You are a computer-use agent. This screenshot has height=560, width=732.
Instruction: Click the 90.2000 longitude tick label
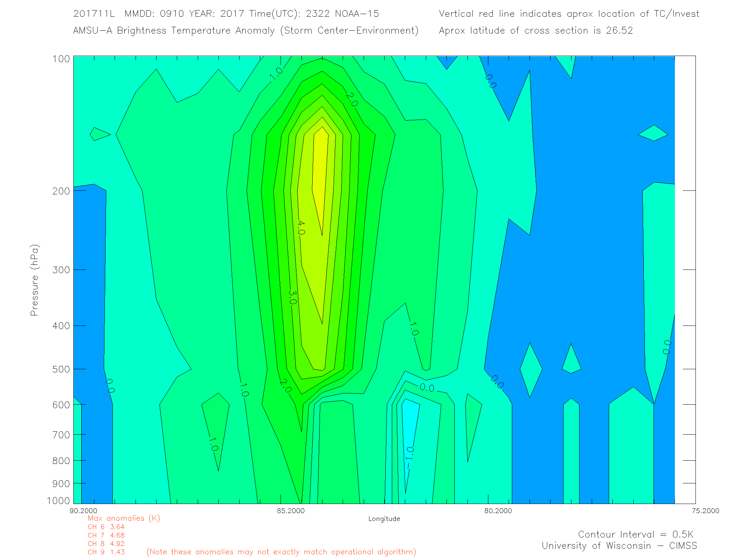click(84, 511)
